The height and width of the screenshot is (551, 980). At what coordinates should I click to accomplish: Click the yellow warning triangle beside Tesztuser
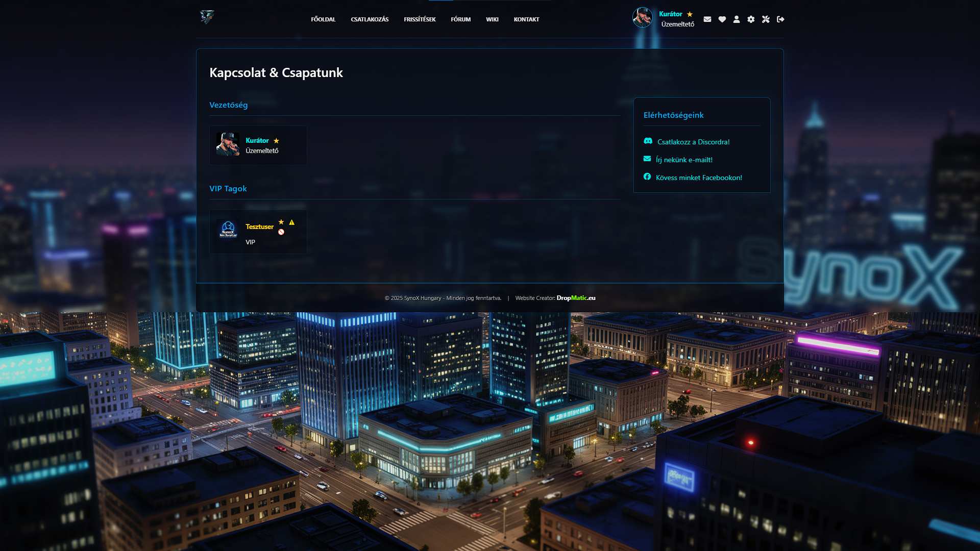click(x=292, y=222)
